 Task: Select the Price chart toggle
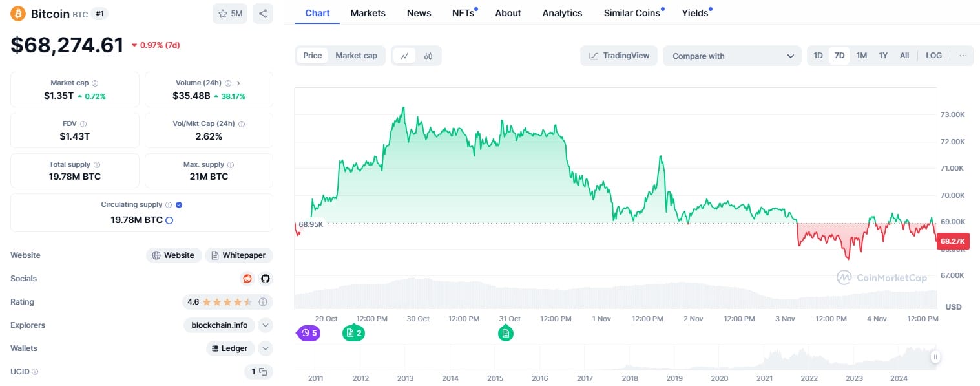click(x=313, y=56)
